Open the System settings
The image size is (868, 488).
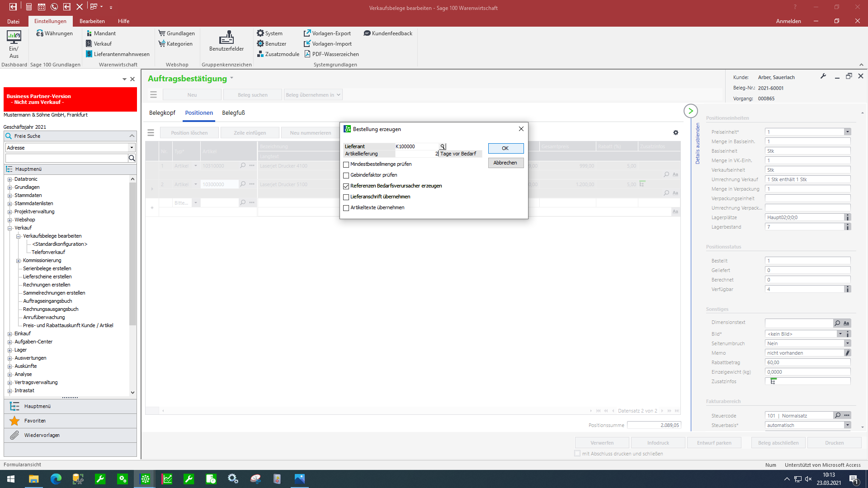tap(269, 33)
